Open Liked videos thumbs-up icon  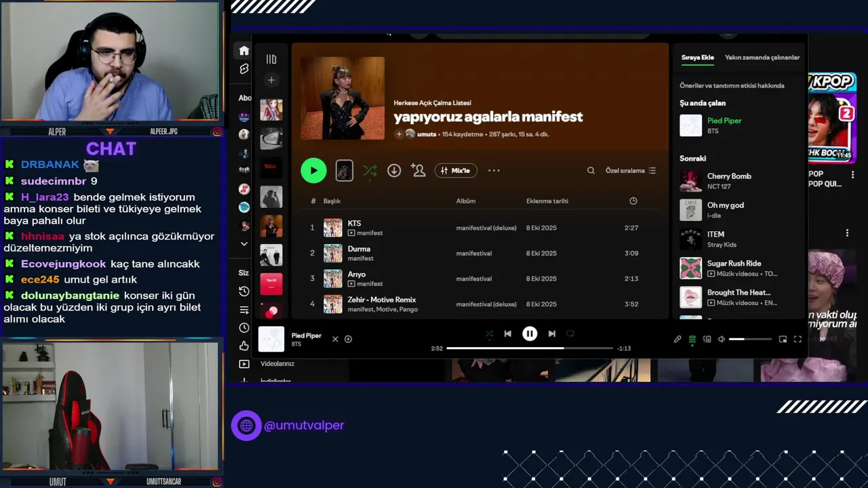click(x=244, y=346)
